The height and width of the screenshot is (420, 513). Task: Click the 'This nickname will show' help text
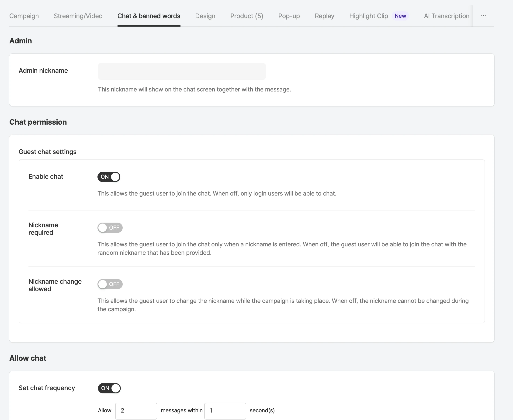coord(194,89)
